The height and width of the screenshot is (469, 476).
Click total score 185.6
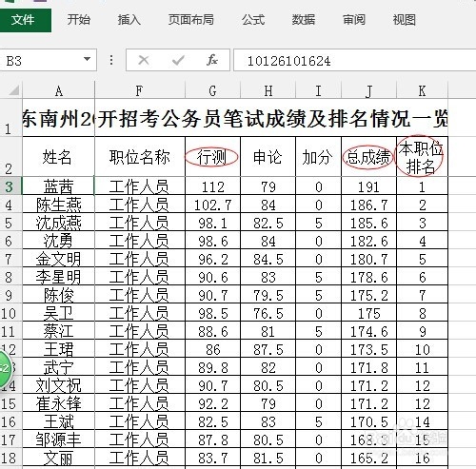pos(368,223)
